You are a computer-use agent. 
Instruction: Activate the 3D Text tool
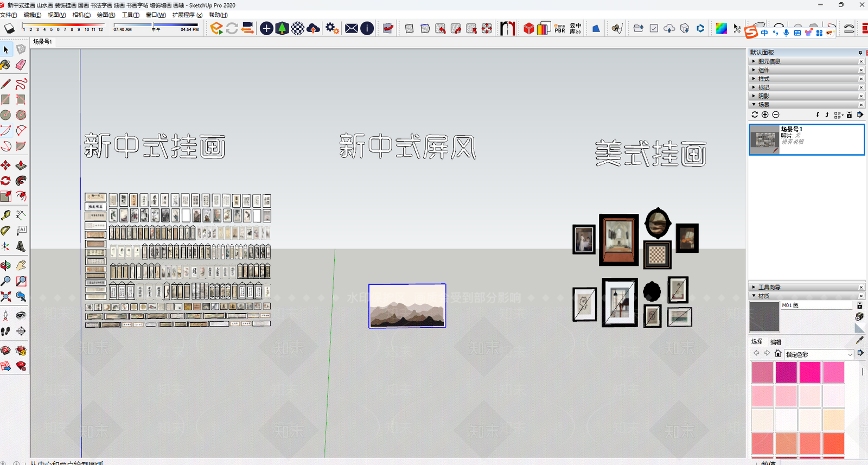21,246
